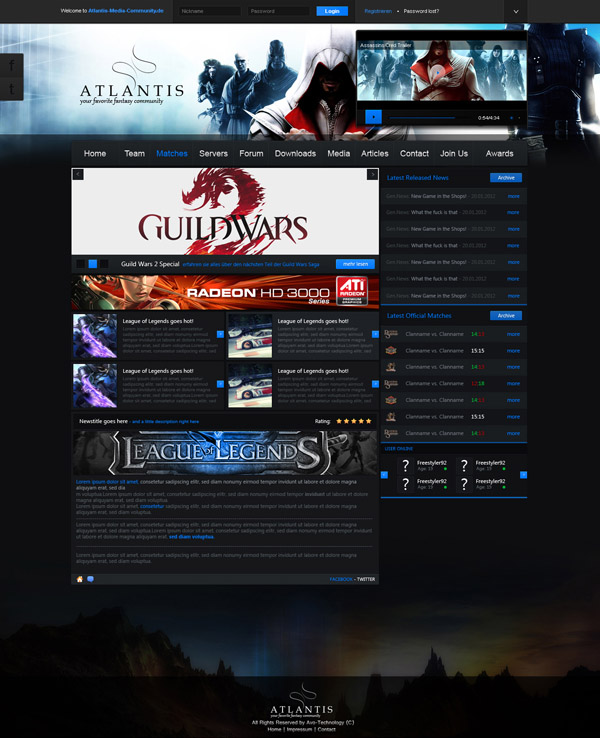The height and width of the screenshot is (738, 600).
Task: Select the third slider indicator square
Action: coord(104,264)
